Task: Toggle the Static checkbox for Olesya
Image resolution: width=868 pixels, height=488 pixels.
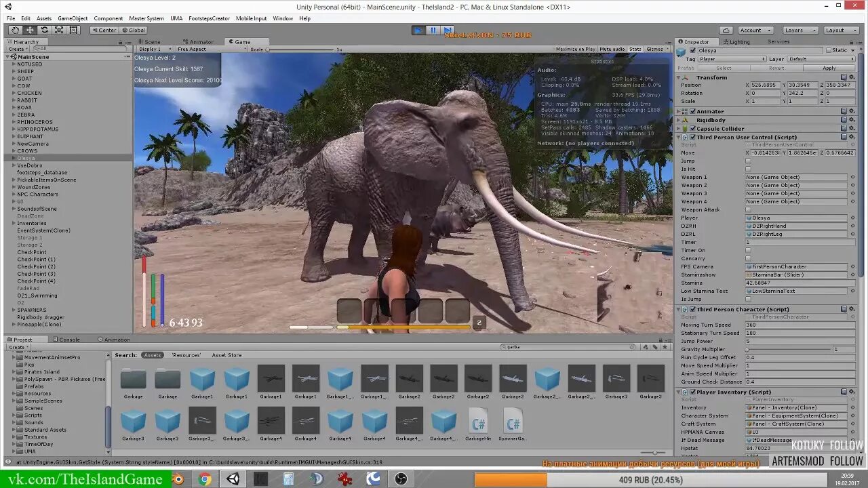Action: (828, 49)
